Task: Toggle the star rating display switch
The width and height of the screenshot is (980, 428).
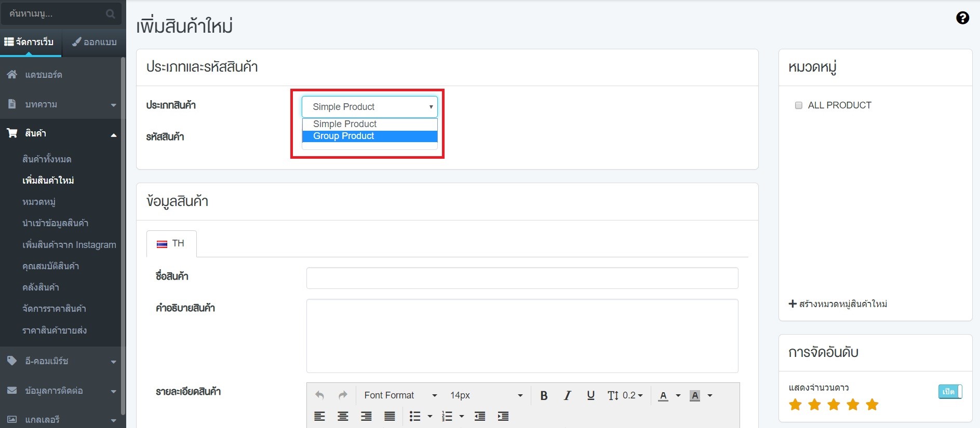Action: point(950,392)
